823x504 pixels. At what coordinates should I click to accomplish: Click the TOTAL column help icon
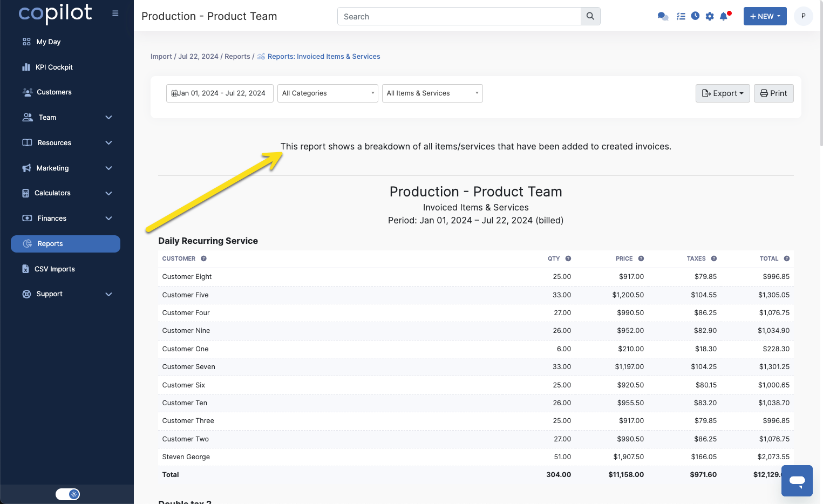coord(787,258)
